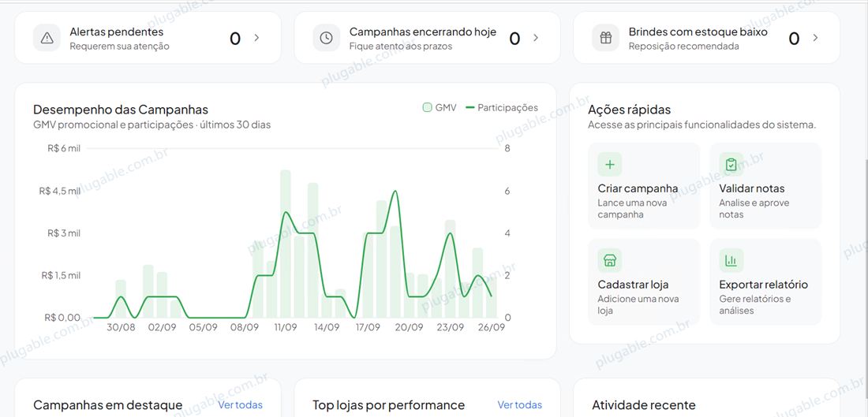Toggle the Participações series in chart legend
This screenshot has width=868, height=417.
click(x=502, y=108)
